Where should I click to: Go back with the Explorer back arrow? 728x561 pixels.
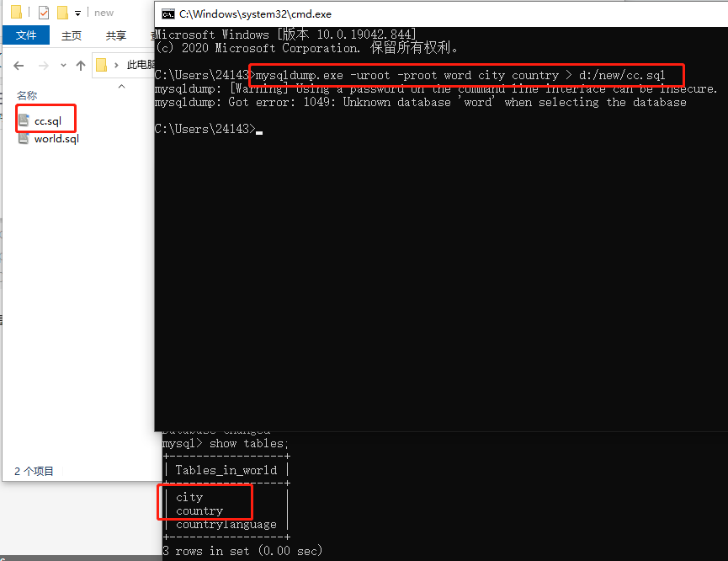19,66
